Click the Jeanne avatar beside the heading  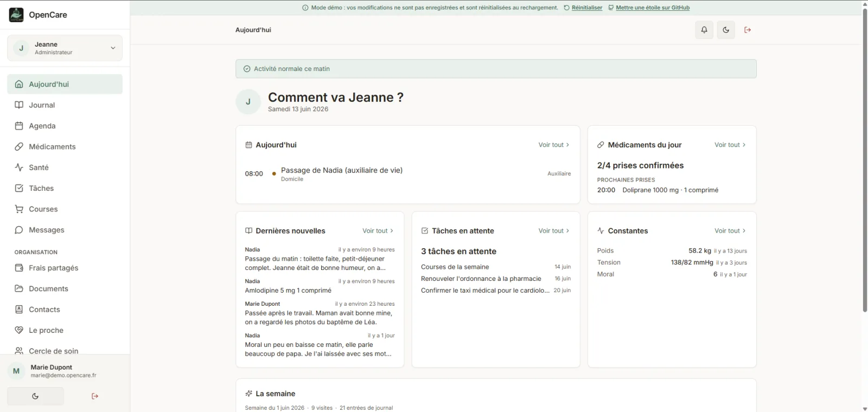[248, 102]
